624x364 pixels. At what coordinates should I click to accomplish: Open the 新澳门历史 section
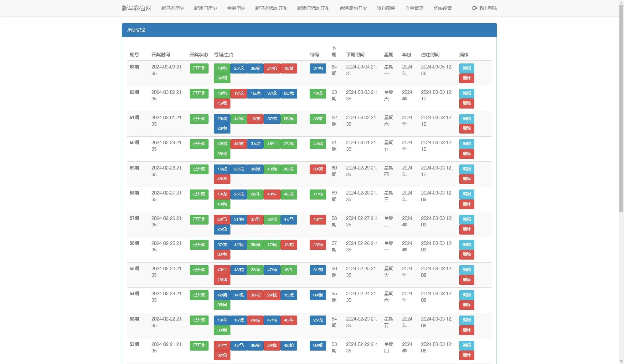pos(205,8)
